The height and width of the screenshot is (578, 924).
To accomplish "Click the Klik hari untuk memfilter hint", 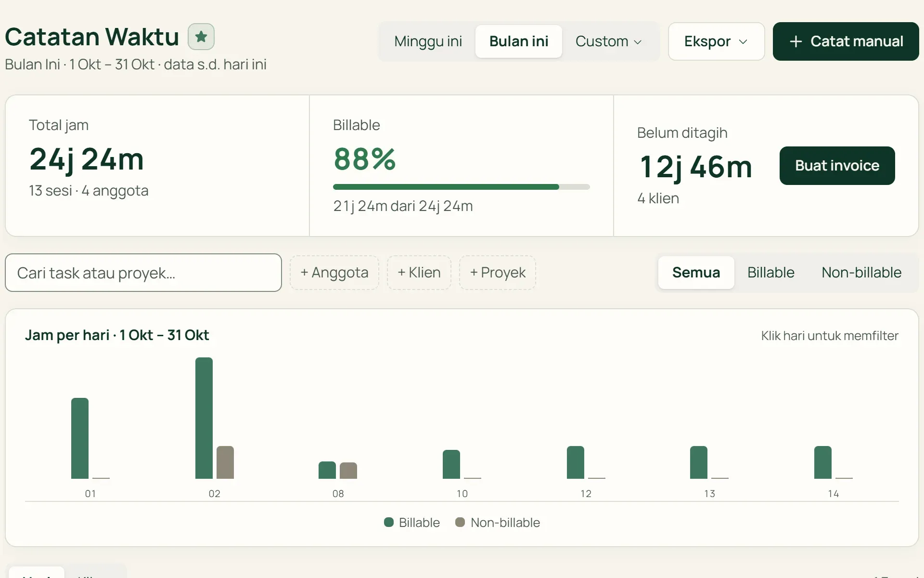I will tap(830, 336).
